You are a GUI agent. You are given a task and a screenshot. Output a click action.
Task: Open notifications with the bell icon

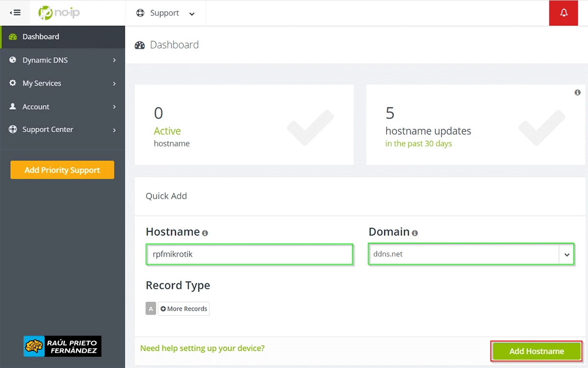point(563,13)
